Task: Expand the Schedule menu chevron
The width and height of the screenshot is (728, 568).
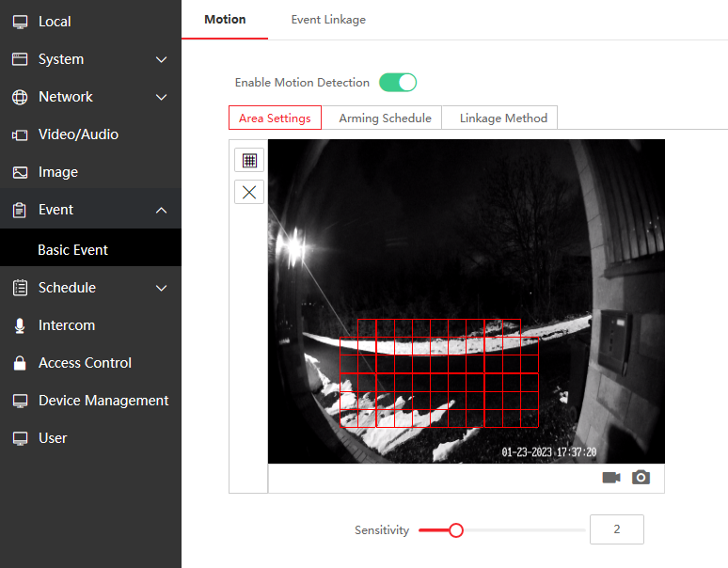Action: coord(161,288)
